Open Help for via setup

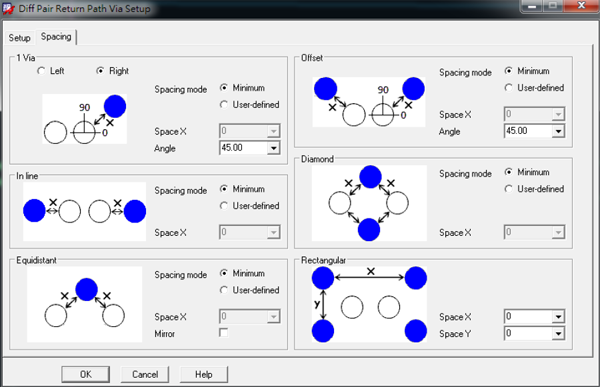(204, 374)
